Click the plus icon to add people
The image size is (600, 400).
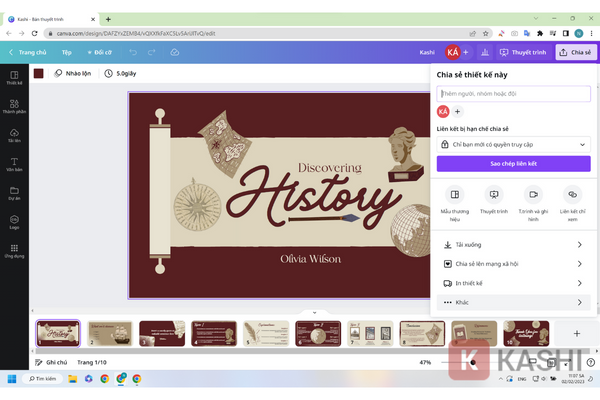tap(458, 111)
